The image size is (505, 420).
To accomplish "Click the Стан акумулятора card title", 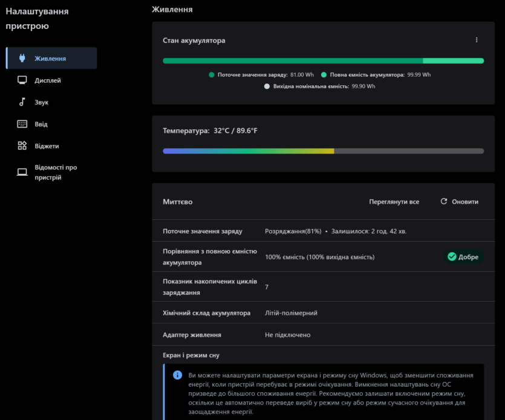I will [x=194, y=40].
